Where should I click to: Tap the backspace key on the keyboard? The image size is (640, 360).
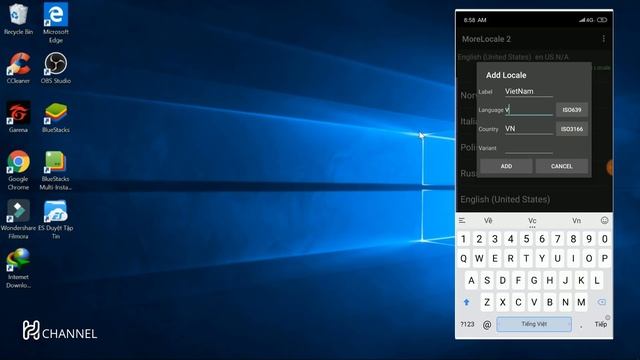pos(601,302)
